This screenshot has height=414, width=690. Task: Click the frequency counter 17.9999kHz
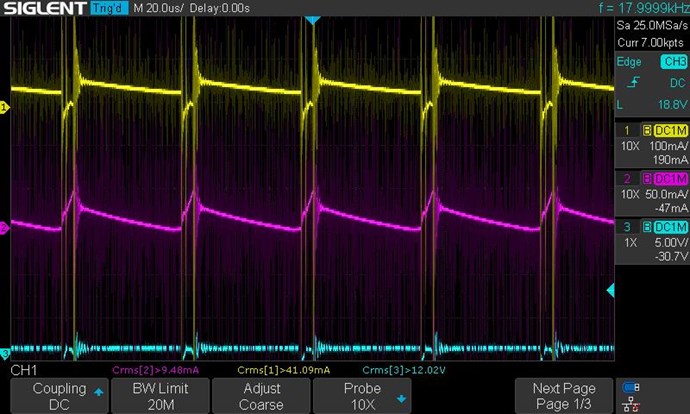click(x=644, y=8)
